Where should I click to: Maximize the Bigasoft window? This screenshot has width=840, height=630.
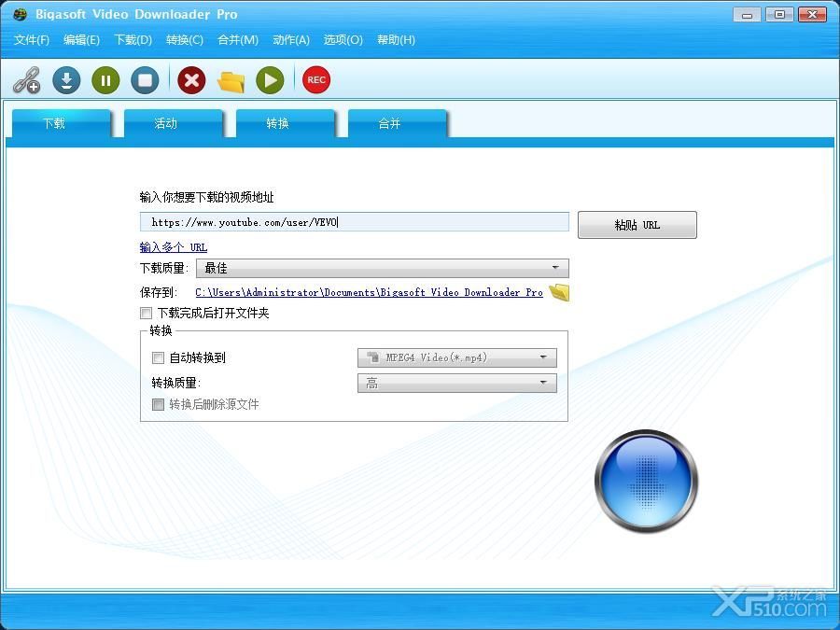coord(779,14)
